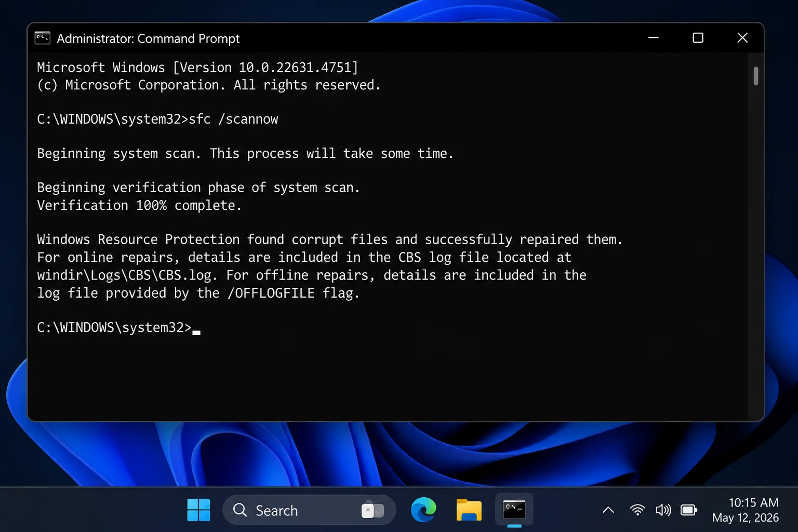Viewport: 798px width, 532px height.
Task: Open Microsoft Edge from the taskbar
Action: (x=423, y=510)
